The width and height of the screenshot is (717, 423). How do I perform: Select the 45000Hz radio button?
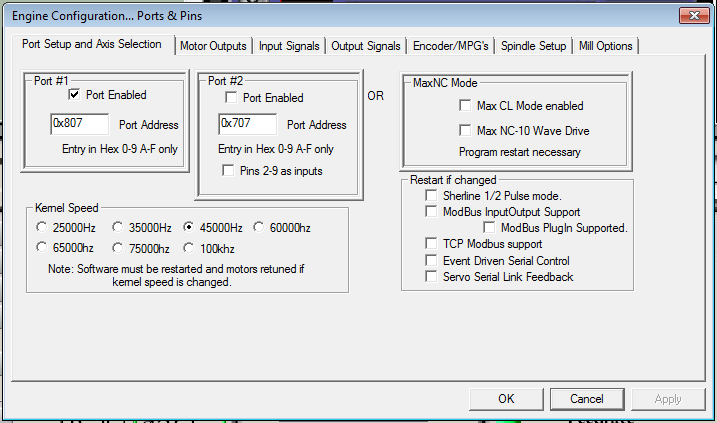pos(188,227)
